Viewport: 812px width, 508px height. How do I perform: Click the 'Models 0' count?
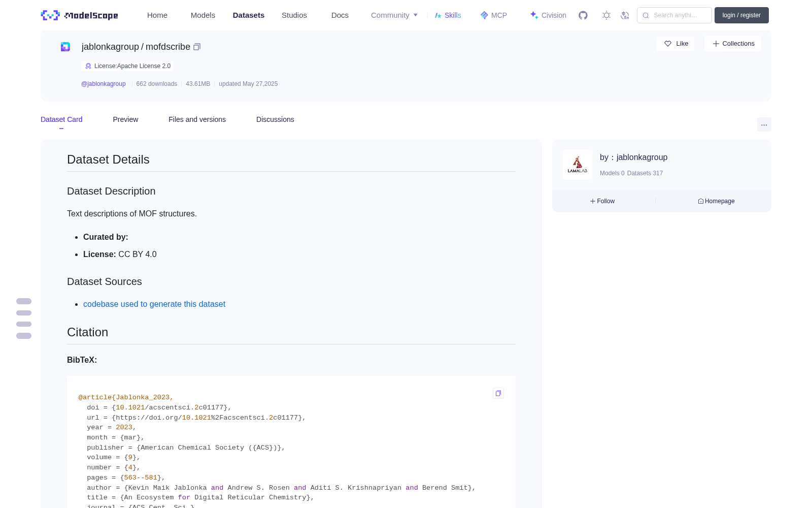(x=612, y=173)
